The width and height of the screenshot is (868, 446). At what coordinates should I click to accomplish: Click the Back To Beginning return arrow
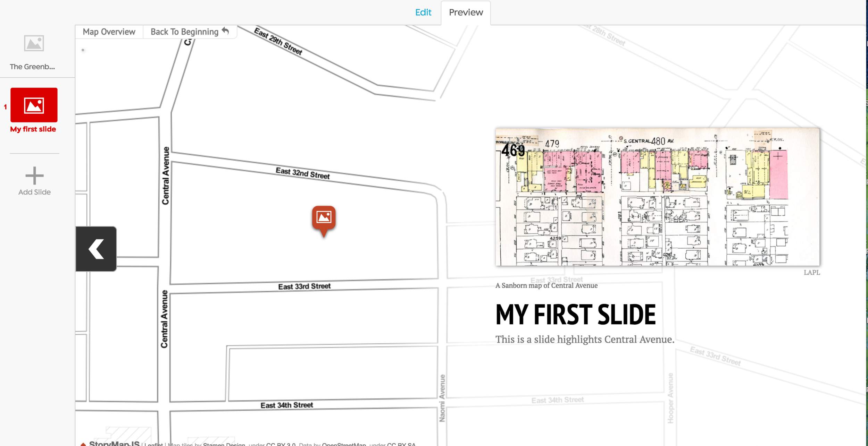(225, 31)
